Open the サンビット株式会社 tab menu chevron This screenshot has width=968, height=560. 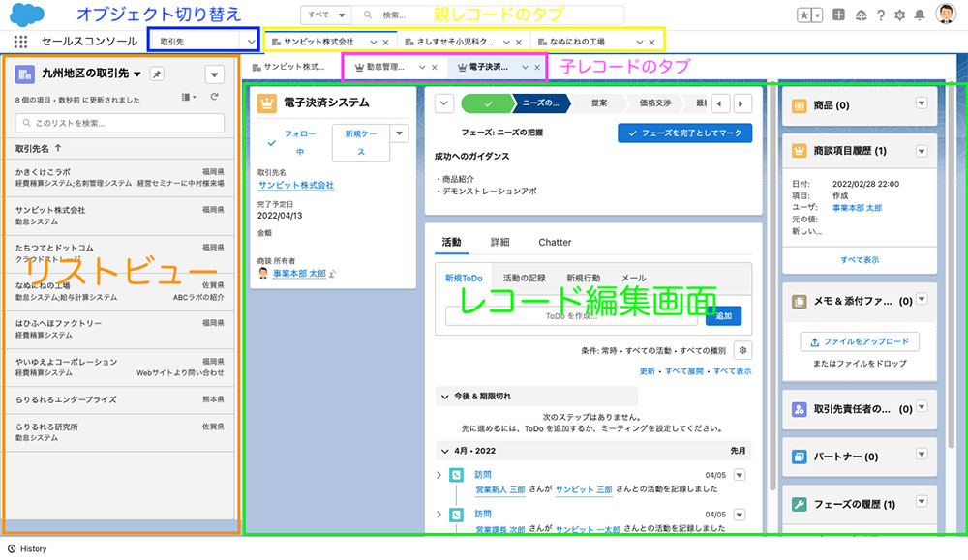click(373, 42)
